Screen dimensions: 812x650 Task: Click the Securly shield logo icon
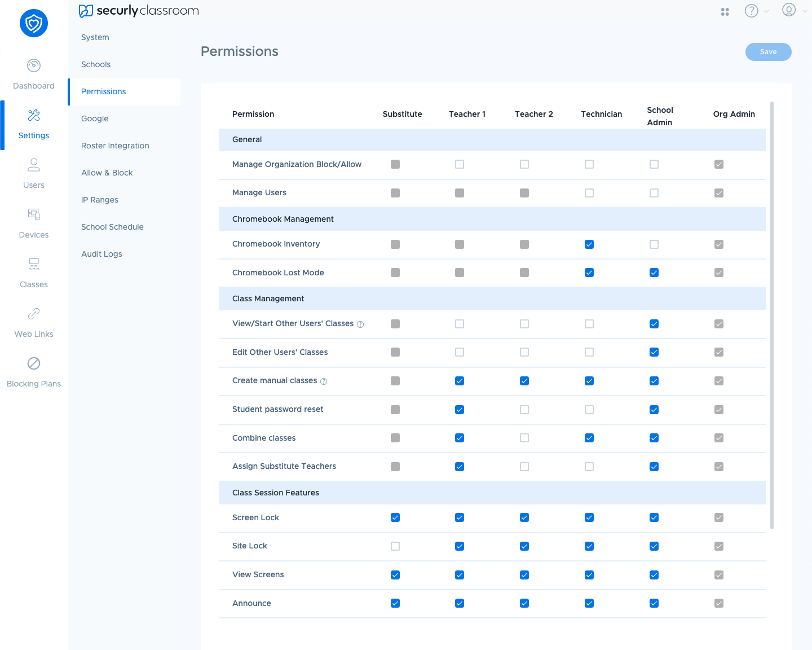click(x=34, y=23)
